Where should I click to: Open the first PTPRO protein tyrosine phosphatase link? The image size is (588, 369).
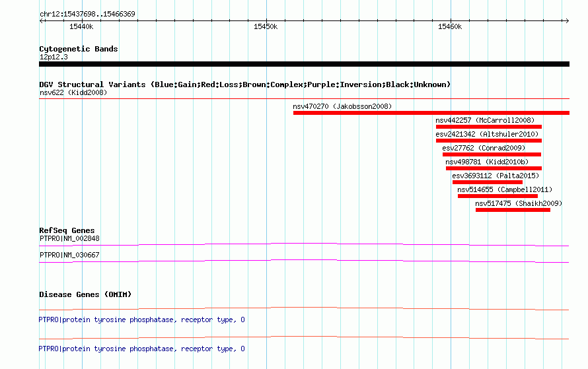click(x=142, y=320)
